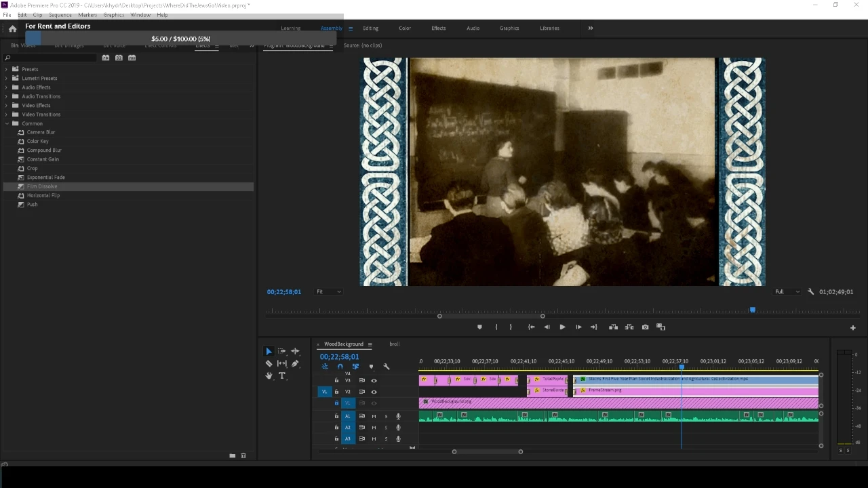The height and width of the screenshot is (488, 868).
Task: Open Full playback resolution dropdown
Action: pyautogui.click(x=787, y=291)
